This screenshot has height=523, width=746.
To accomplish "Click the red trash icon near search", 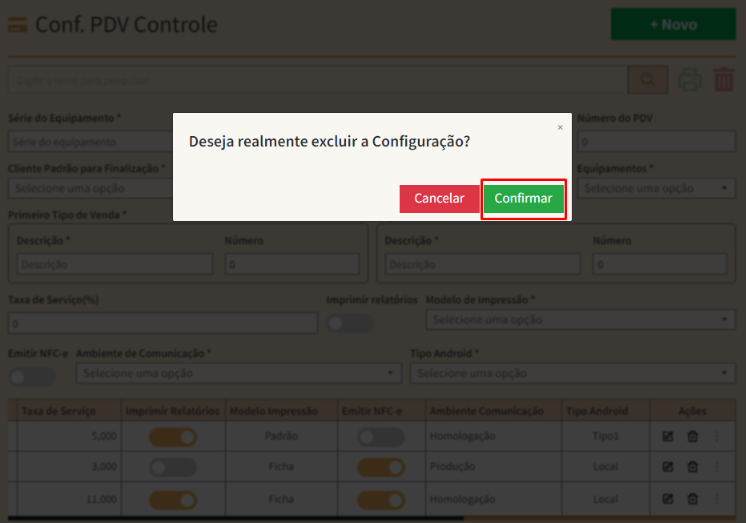I will click(724, 79).
